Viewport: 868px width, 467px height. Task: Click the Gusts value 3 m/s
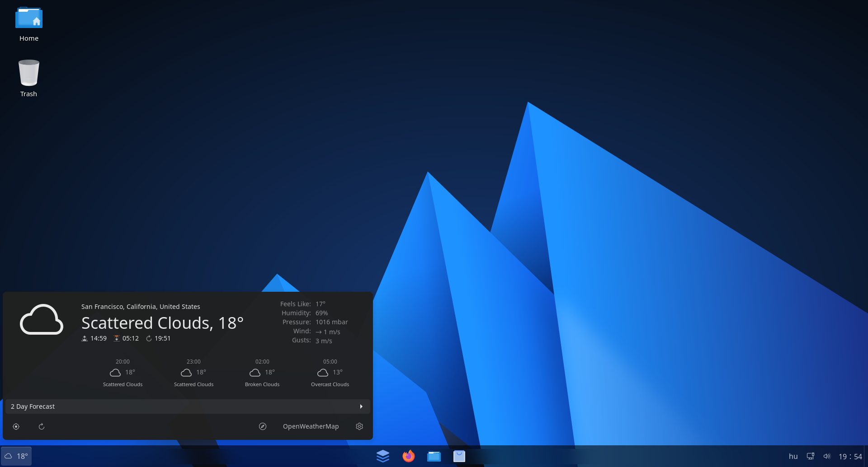(x=324, y=341)
